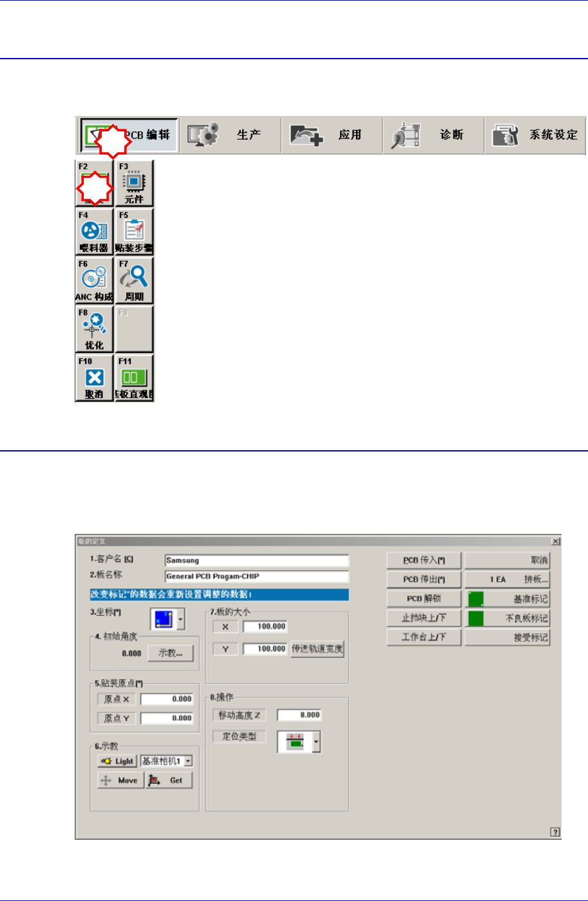Click the board size Y input field

click(x=265, y=649)
